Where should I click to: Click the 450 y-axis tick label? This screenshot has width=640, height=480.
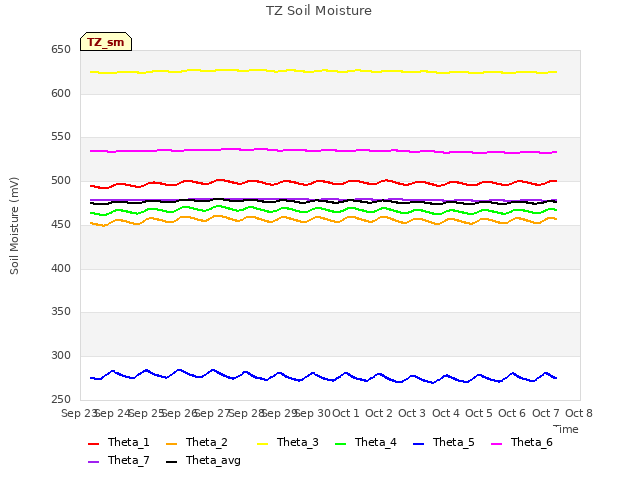pos(61,224)
